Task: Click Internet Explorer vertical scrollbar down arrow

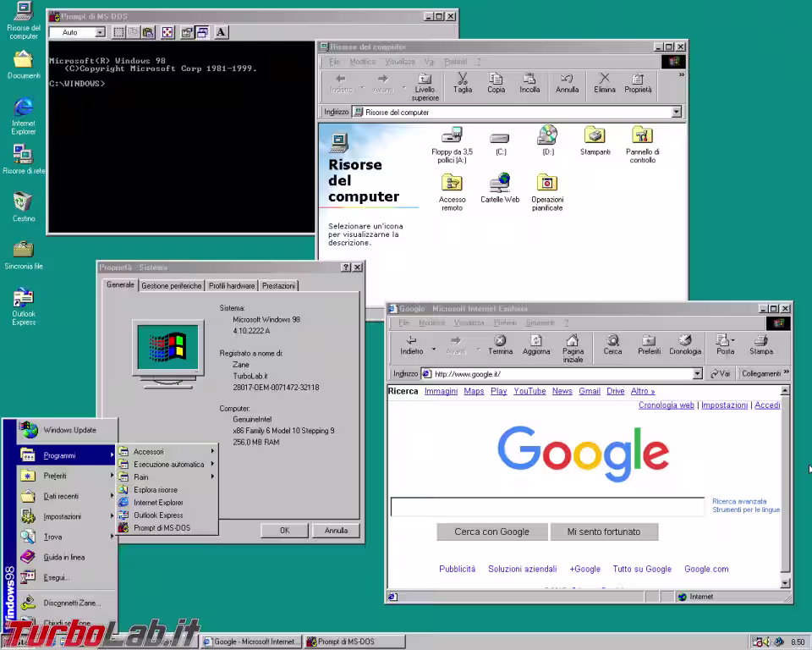Action: (x=785, y=583)
